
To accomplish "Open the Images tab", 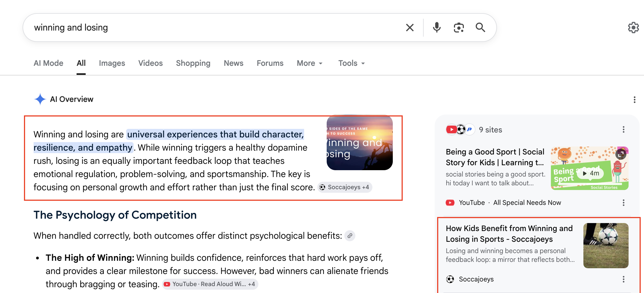I will tap(112, 63).
